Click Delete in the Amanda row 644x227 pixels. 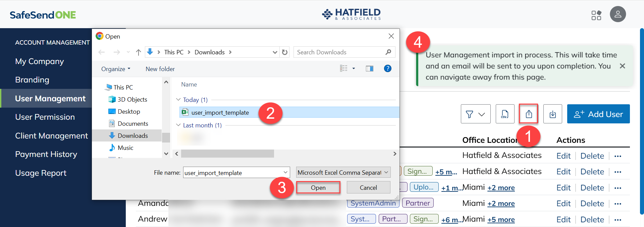[x=592, y=204]
